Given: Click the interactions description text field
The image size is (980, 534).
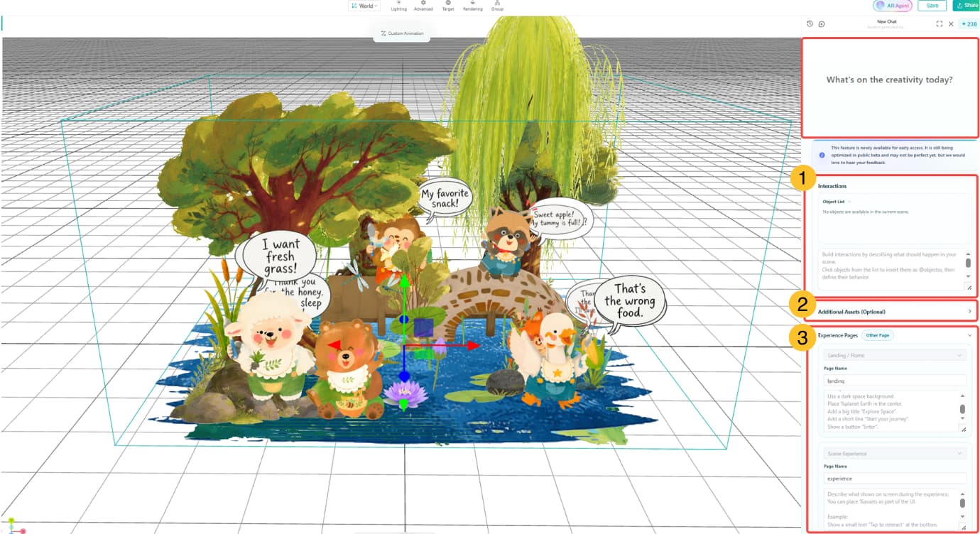Looking at the screenshot, I should [x=891, y=270].
